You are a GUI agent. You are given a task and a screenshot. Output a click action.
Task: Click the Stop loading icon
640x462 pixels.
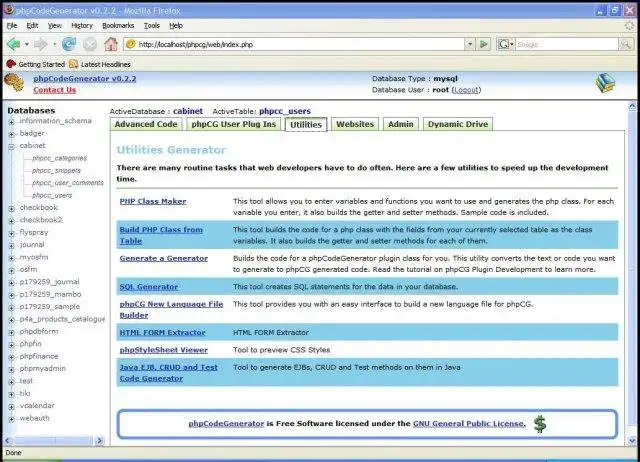[90, 44]
